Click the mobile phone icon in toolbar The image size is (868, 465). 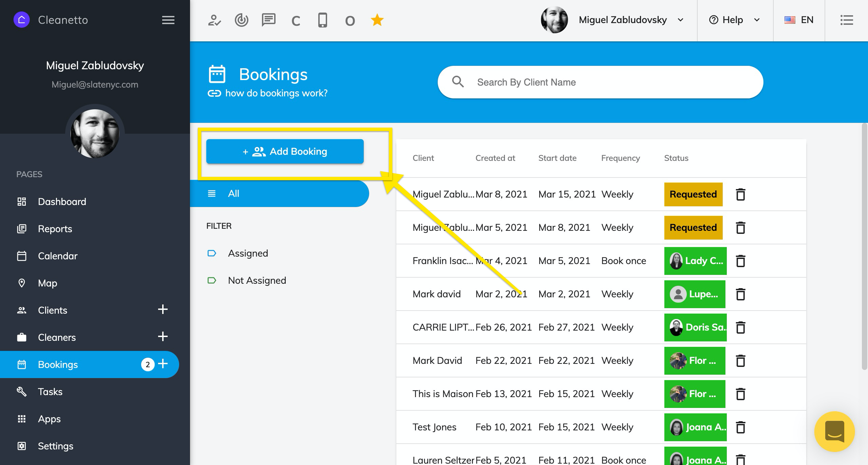(x=322, y=20)
